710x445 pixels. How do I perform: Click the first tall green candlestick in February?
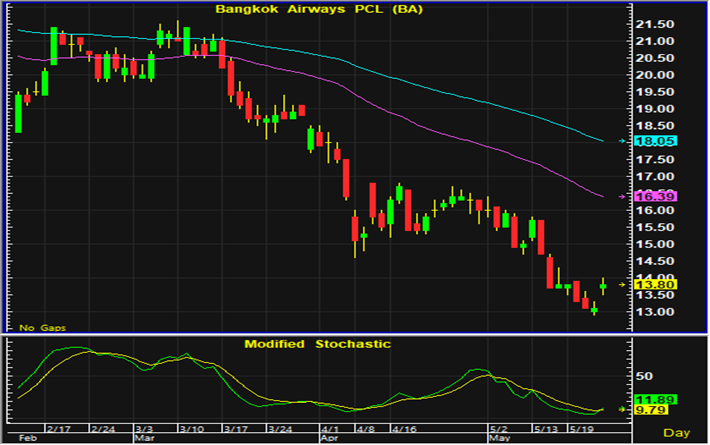(x=19, y=113)
